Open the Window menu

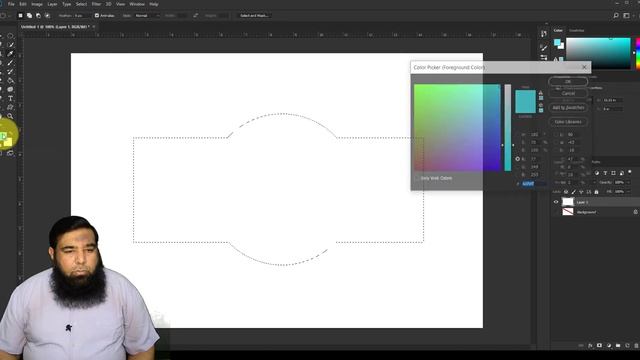(137, 4)
